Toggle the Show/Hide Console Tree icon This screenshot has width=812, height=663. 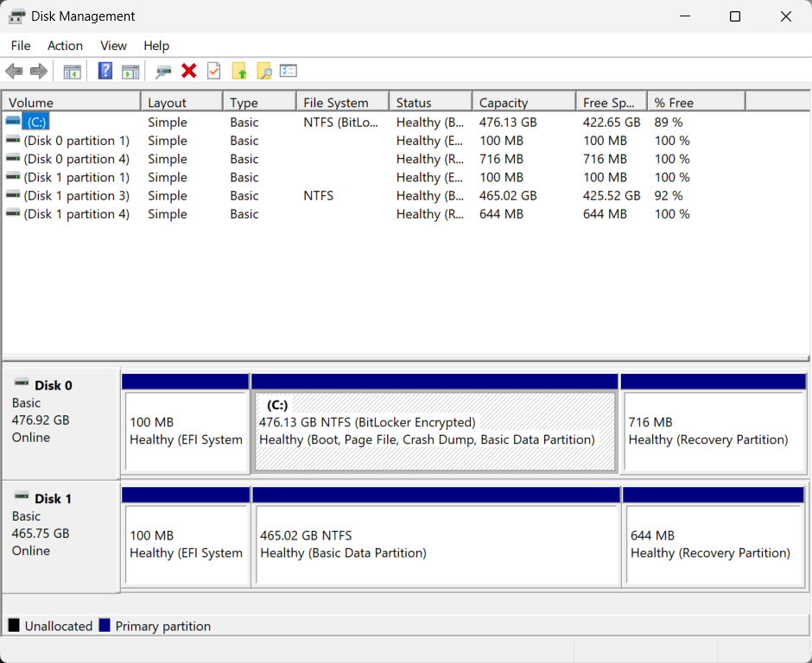[x=73, y=72]
